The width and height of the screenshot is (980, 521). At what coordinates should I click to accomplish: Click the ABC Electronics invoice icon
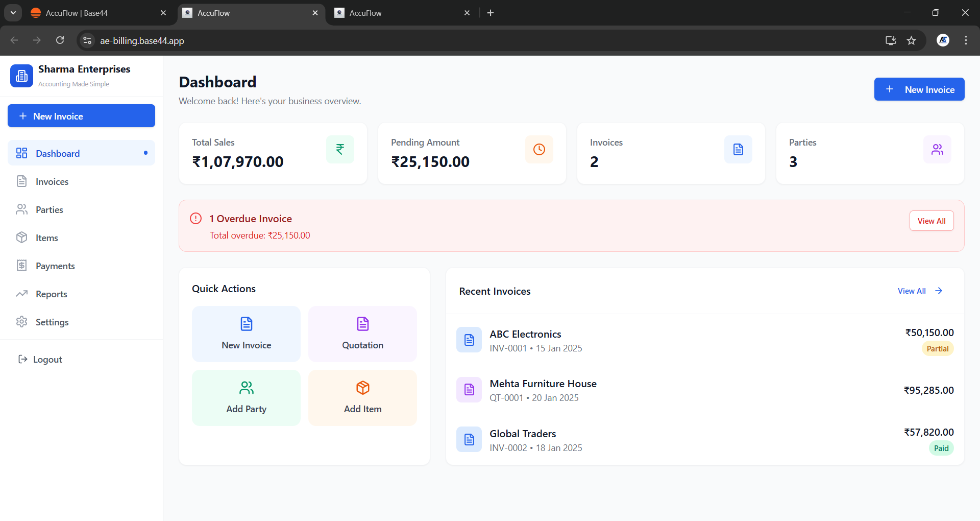[469, 340]
